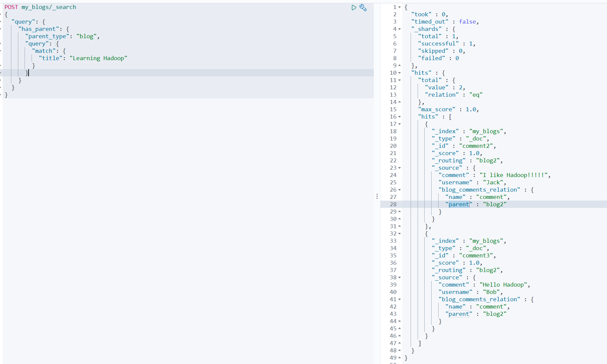Toggle fold marker at line 14
Viewport: 607px width, 364px height.
(400, 102)
